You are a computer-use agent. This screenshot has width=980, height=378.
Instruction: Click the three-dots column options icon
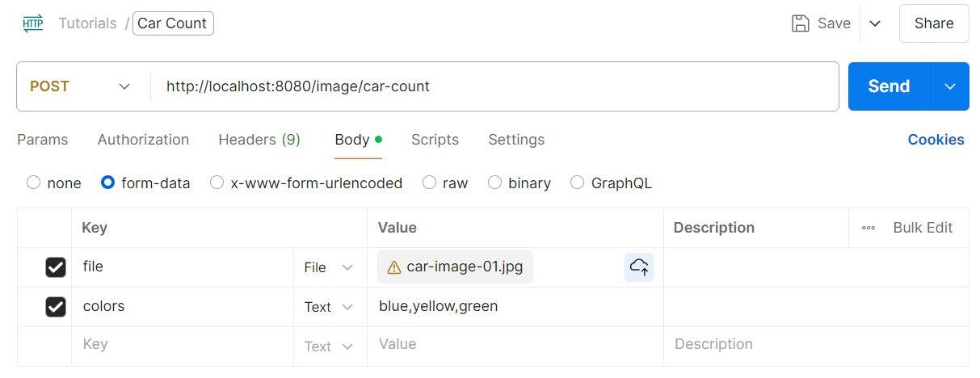(x=869, y=228)
